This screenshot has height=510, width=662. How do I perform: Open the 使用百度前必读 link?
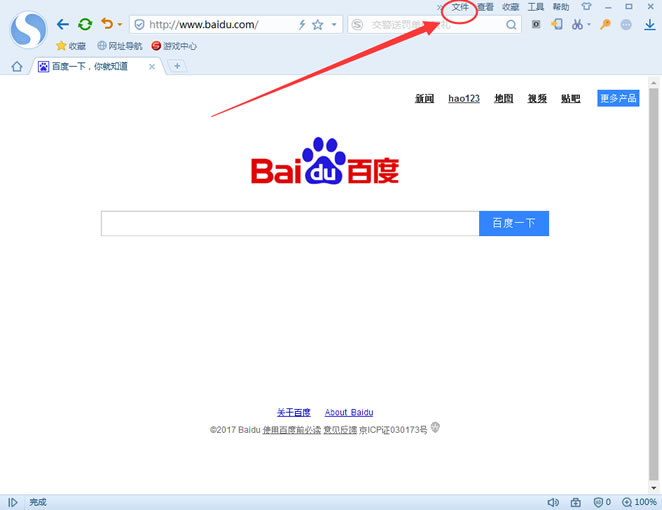(292, 430)
